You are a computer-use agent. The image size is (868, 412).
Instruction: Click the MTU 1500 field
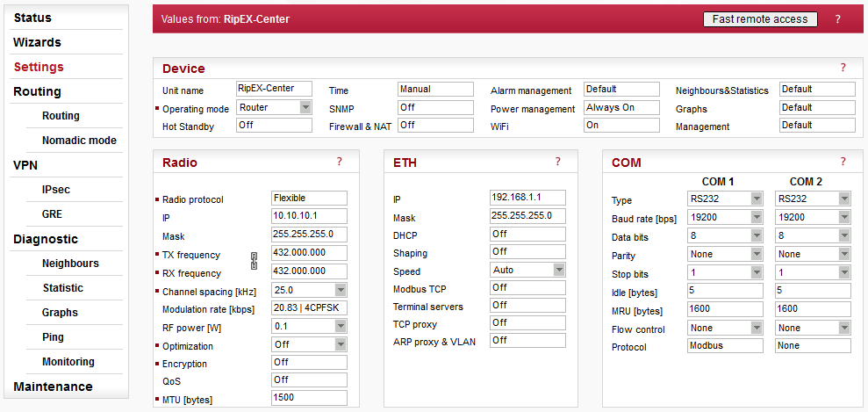pyautogui.click(x=310, y=398)
